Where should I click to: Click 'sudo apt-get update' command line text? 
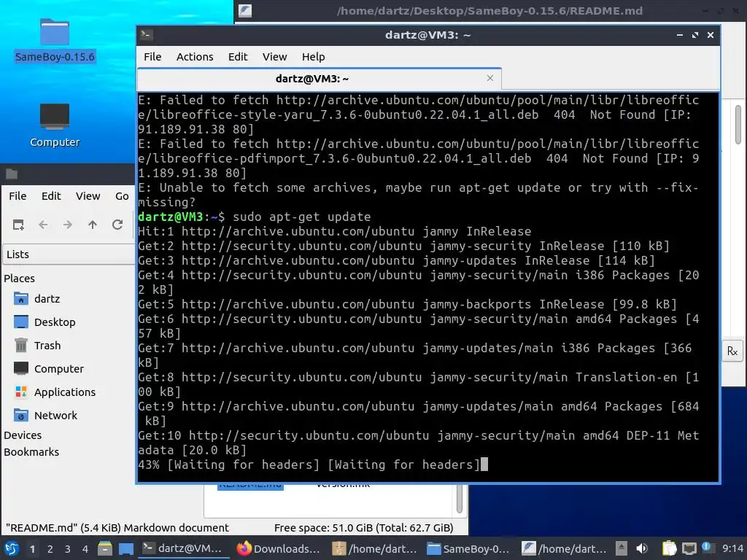(x=301, y=217)
